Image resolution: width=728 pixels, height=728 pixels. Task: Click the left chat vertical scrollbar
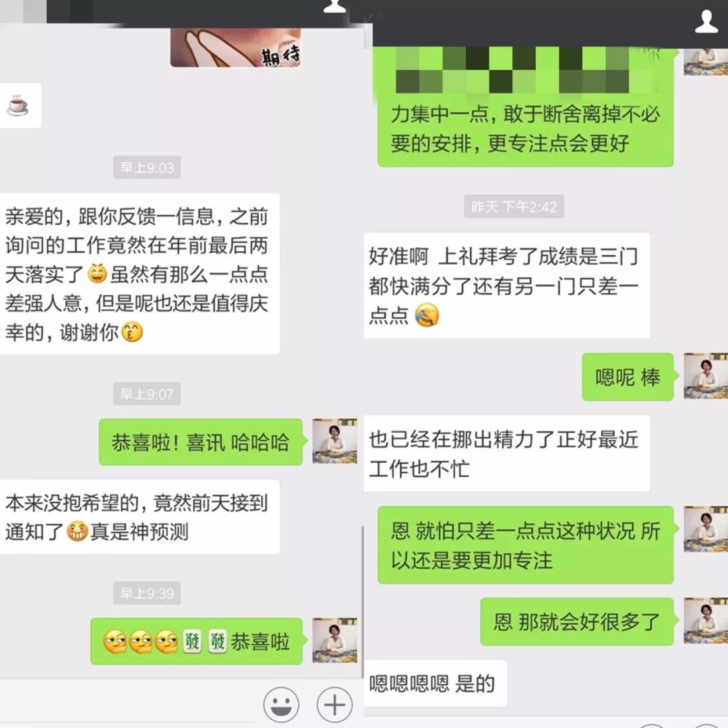click(x=362, y=602)
